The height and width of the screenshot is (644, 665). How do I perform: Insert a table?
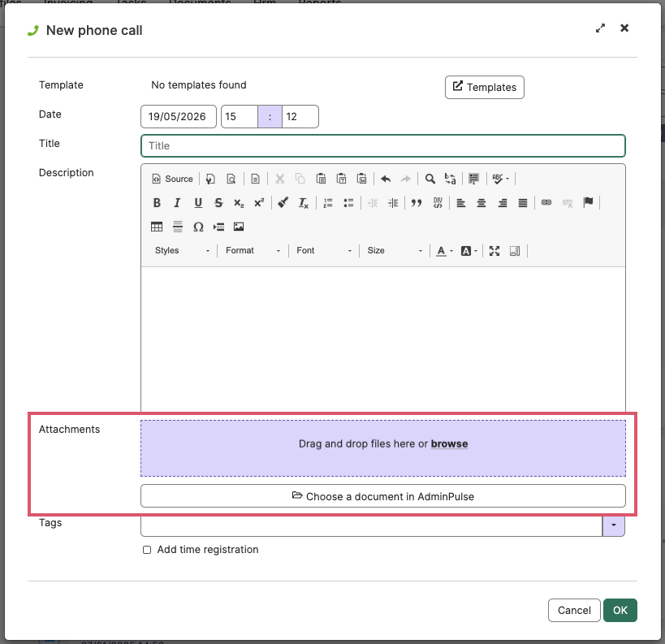click(x=157, y=227)
